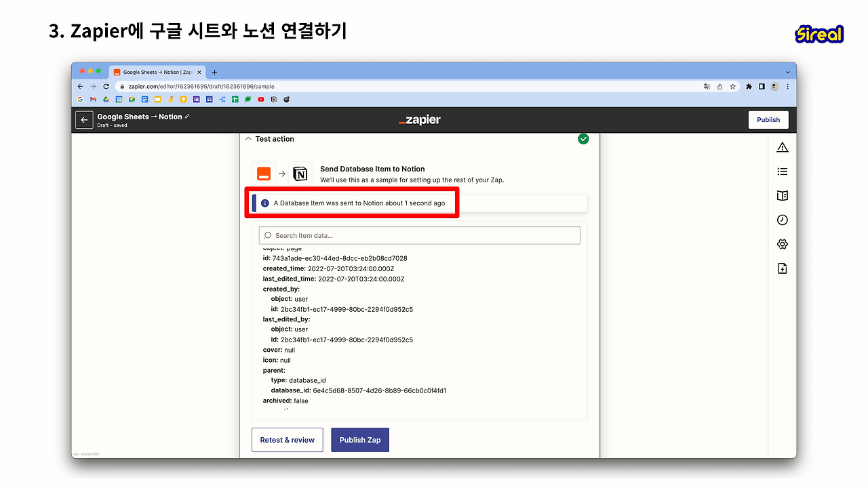This screenshot has height=488, width=868.
Task: Click the pencil icon to rename Zap
Action: (188, 117)
